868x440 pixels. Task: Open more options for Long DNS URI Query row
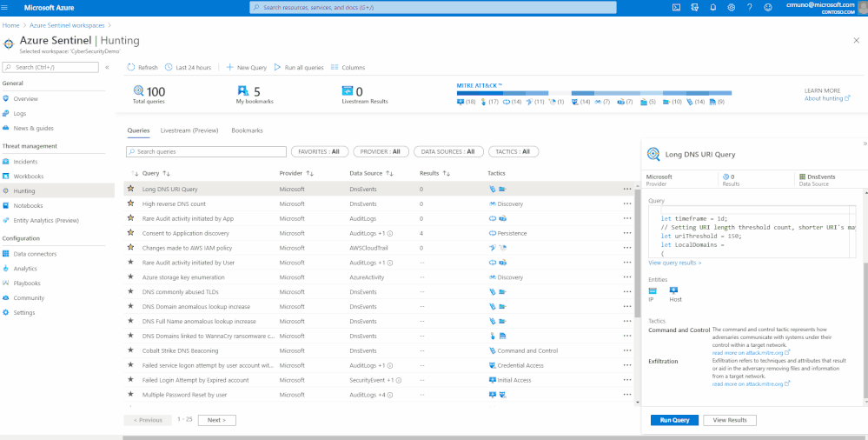click(626, 189)
